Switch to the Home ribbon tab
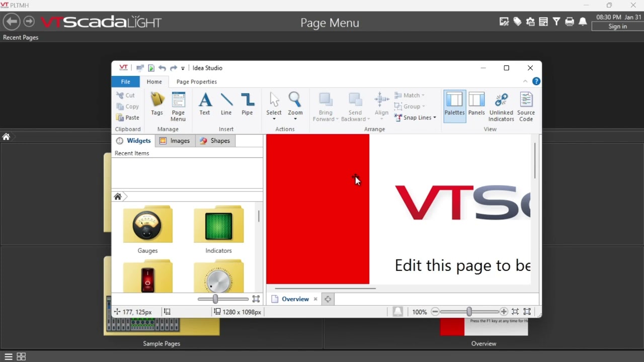The image size is (644, 362). click(x=154, y=81)
